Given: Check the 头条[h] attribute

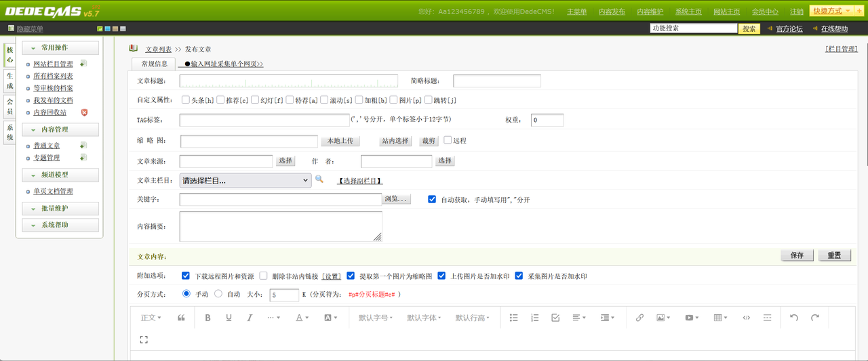Looking at the screenshot, I should [186, 100].
